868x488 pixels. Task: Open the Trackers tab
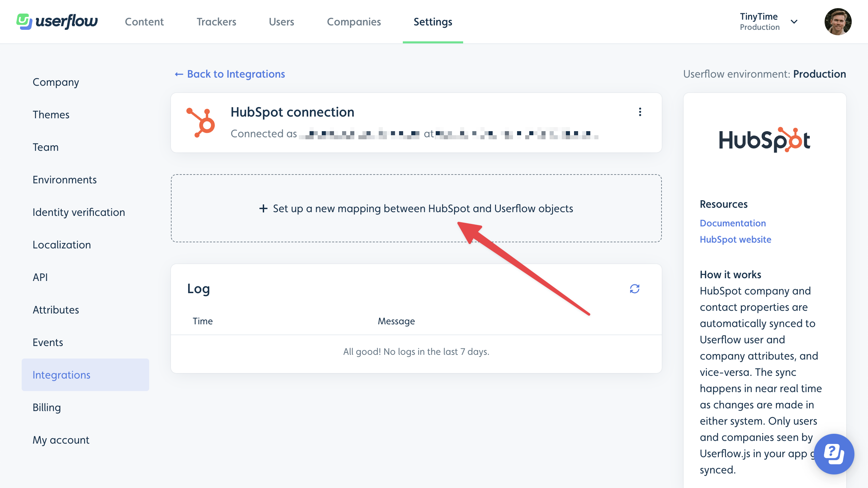point(216,22)
